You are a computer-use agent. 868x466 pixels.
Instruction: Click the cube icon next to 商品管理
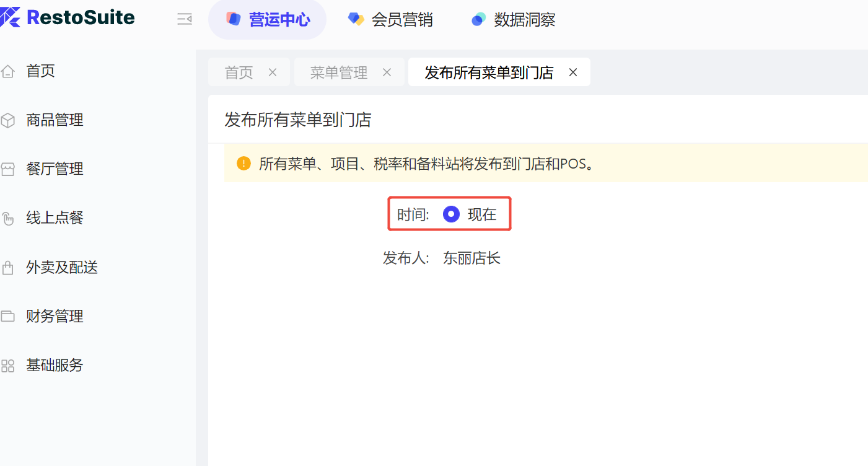[x=7, y=120]
